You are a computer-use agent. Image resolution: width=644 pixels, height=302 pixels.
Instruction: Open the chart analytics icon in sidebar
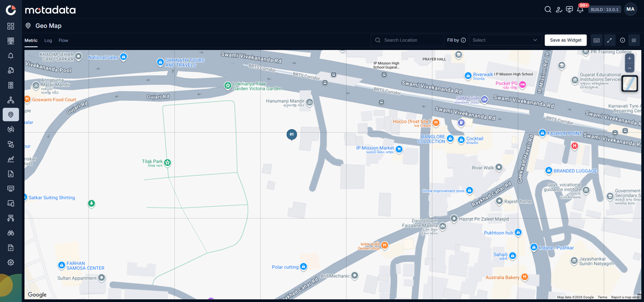click(x=11, y=159)
